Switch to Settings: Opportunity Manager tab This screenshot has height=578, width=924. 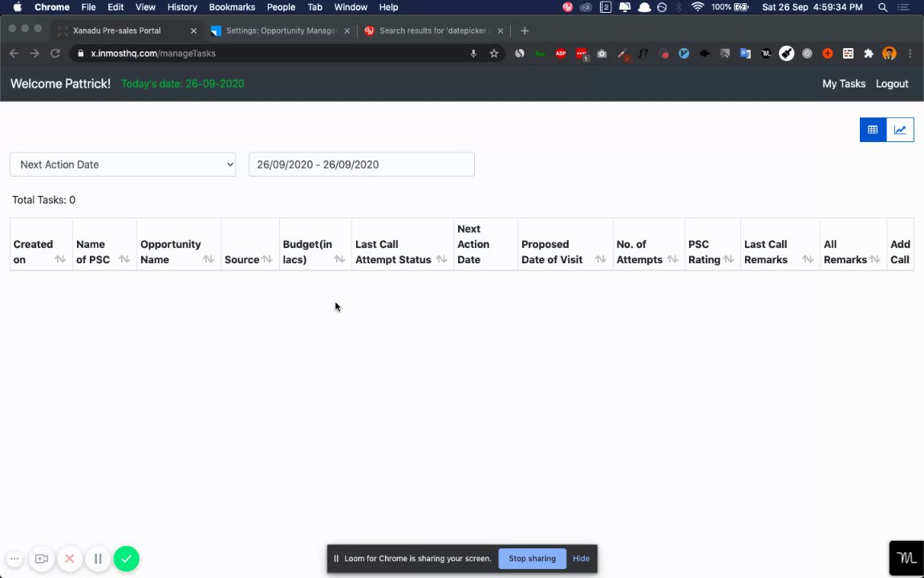(x=281, y=31)
